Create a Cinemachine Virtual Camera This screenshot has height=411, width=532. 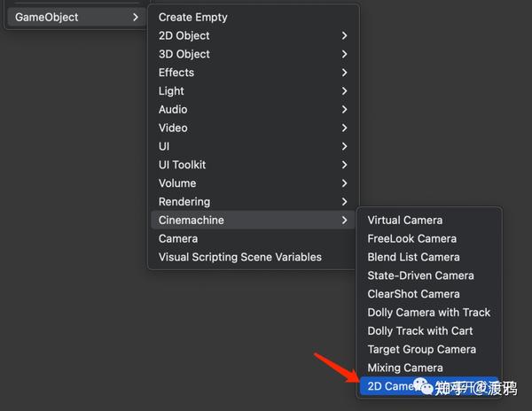405,220
